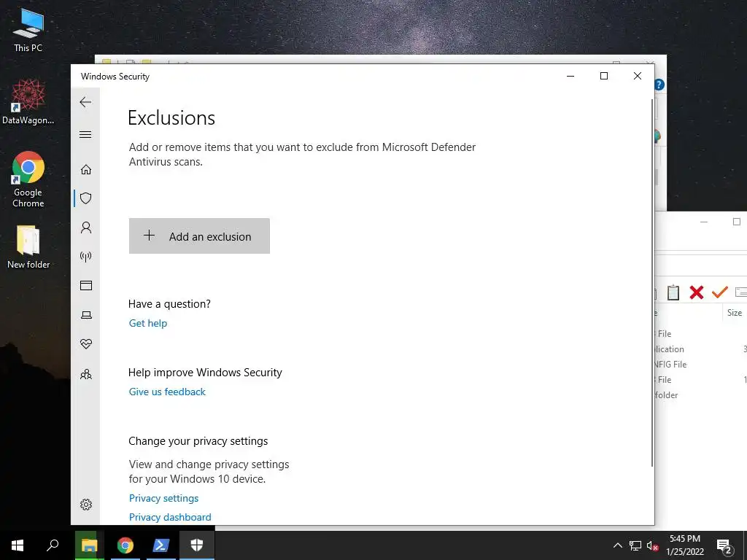Select the Google Chrome desktop shortcut

click(x=28, y=179)
